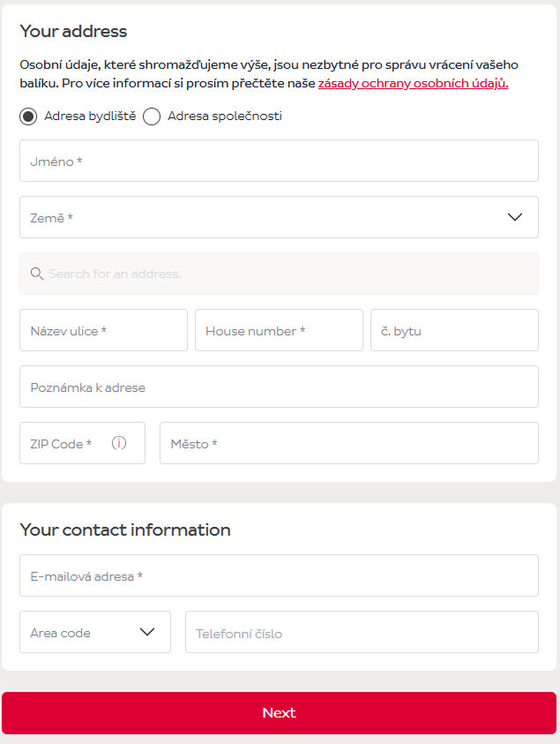
Task: Click the E-mailová adresa field
Action: coord(279,575)
